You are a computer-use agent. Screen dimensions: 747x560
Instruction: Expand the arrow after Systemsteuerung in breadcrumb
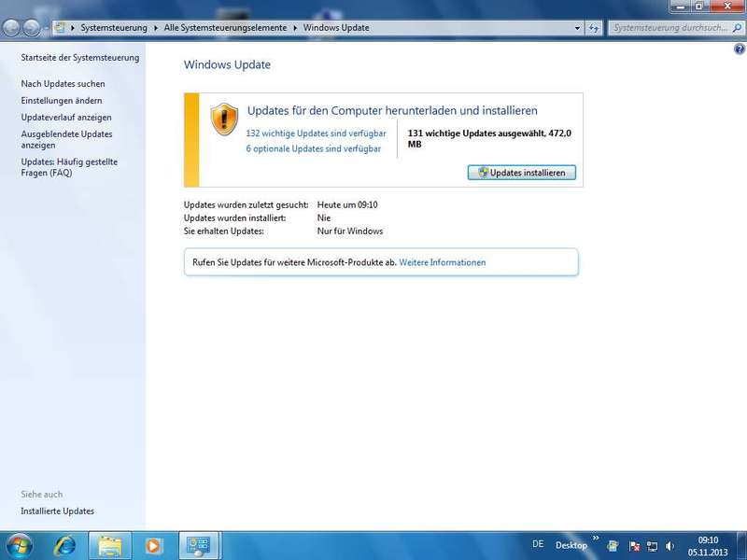[155, 28]
